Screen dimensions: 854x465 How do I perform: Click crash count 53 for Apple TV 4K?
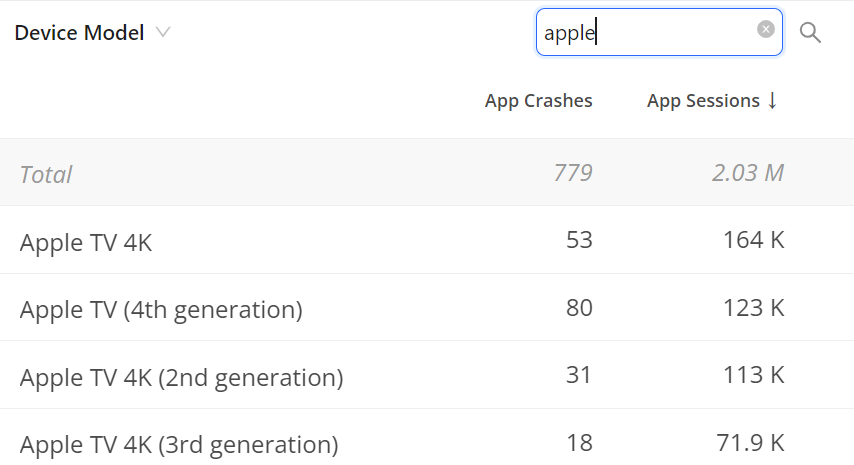point(579,240)
